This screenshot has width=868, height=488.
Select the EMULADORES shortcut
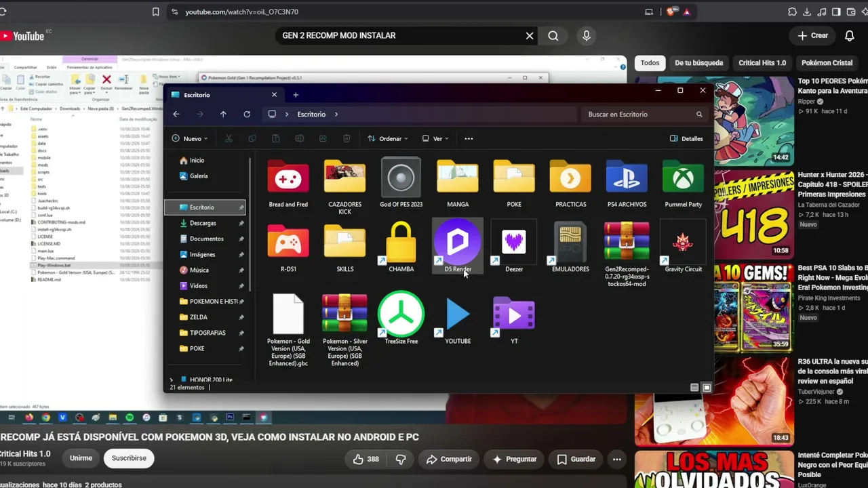click(x=570, y=247)
